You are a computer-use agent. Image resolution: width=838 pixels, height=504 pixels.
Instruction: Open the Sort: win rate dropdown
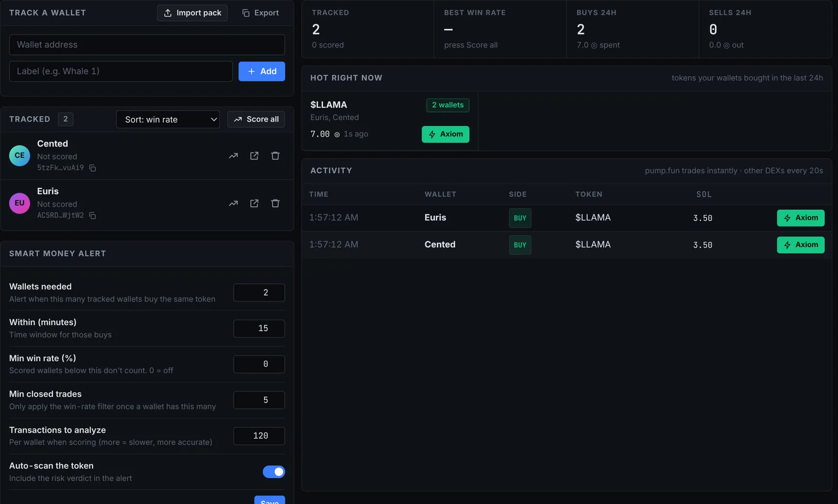168,119
